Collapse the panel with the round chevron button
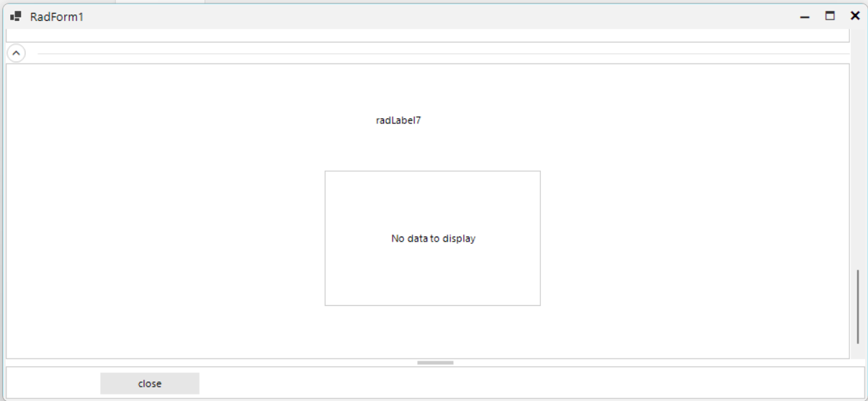 point(16,53)
